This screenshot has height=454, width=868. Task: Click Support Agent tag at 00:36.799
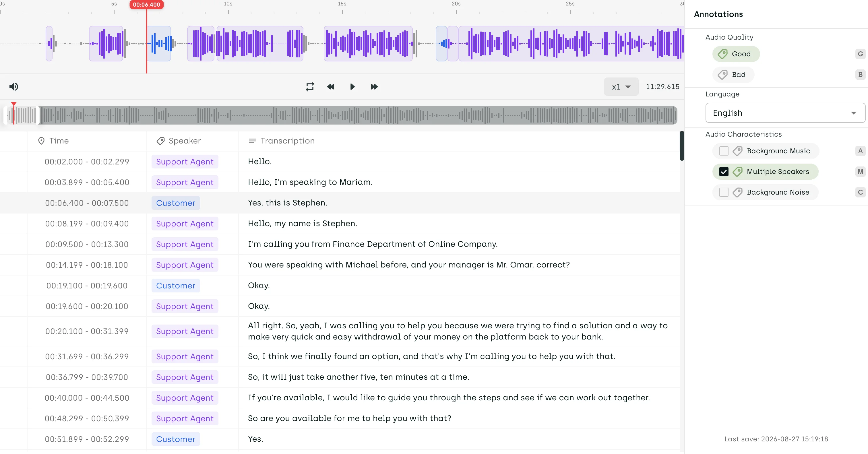(185, 377)
